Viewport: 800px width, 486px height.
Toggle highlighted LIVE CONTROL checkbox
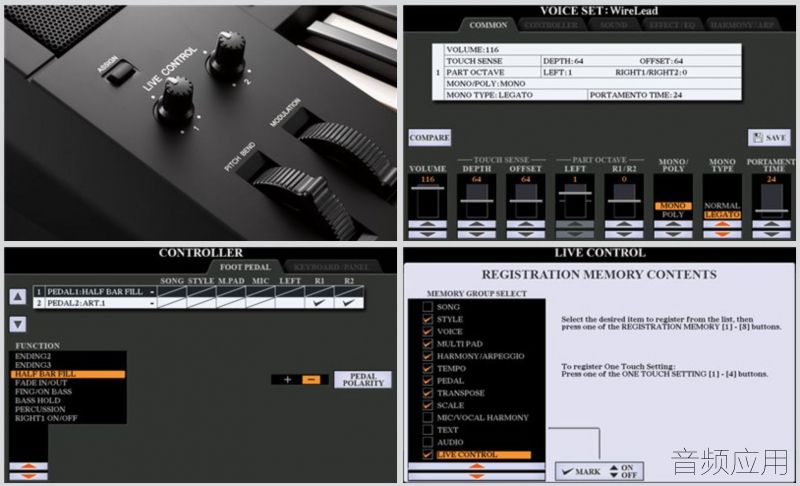(428, 454)
